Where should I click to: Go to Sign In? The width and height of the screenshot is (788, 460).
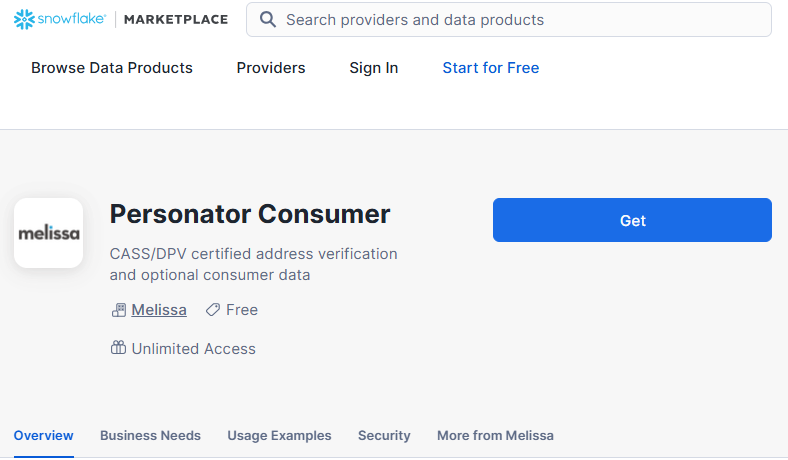click(374, 68)
